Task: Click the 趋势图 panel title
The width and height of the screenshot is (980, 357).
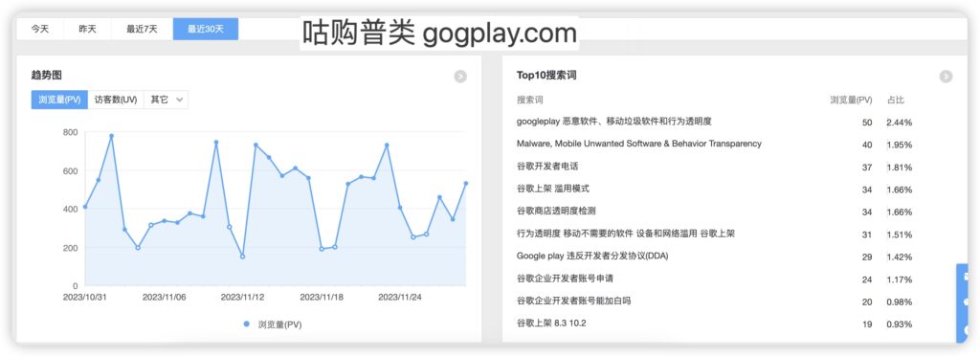Action: click(46, 75)
